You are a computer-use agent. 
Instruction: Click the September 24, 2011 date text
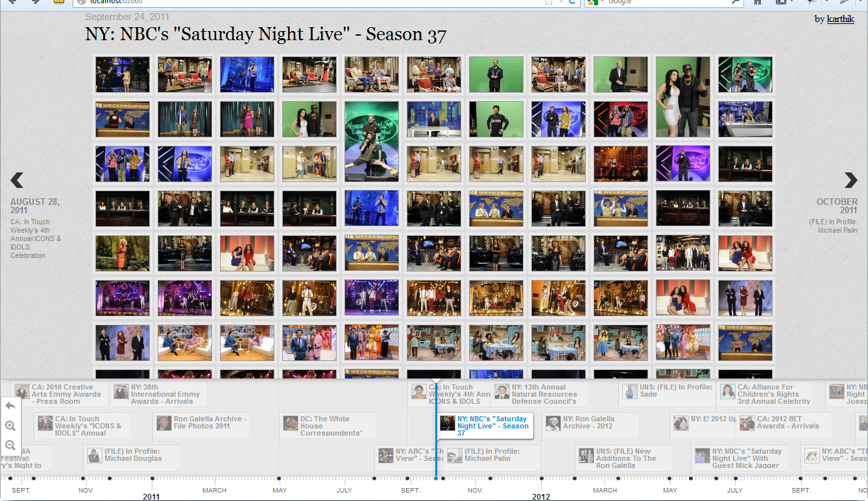coord(127,17)
